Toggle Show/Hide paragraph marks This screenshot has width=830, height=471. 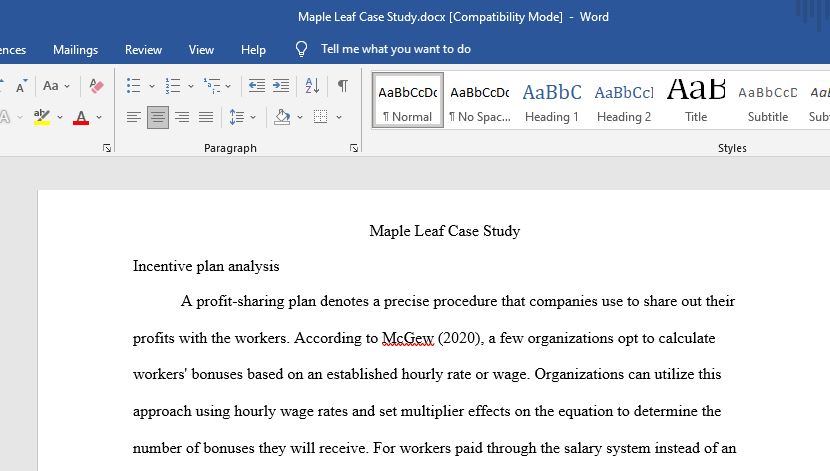pyautogui.click(x=342, y=85)
